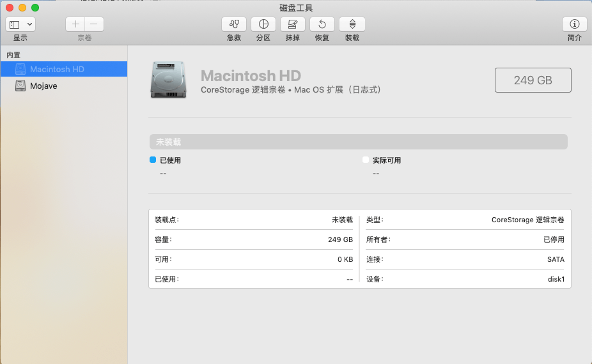Click the Erase (抹掉) icon
592x364 pixels.
point(293,24)
